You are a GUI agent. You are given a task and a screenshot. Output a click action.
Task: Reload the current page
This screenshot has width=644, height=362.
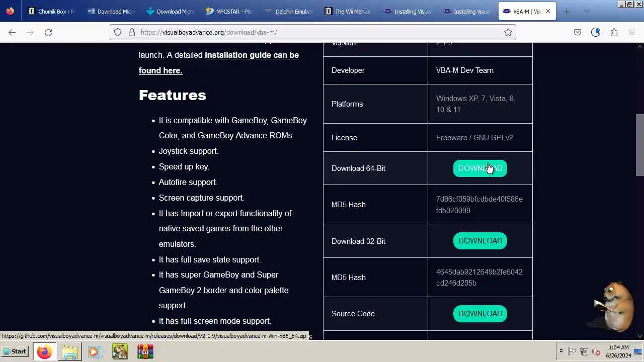click(48, 32)
